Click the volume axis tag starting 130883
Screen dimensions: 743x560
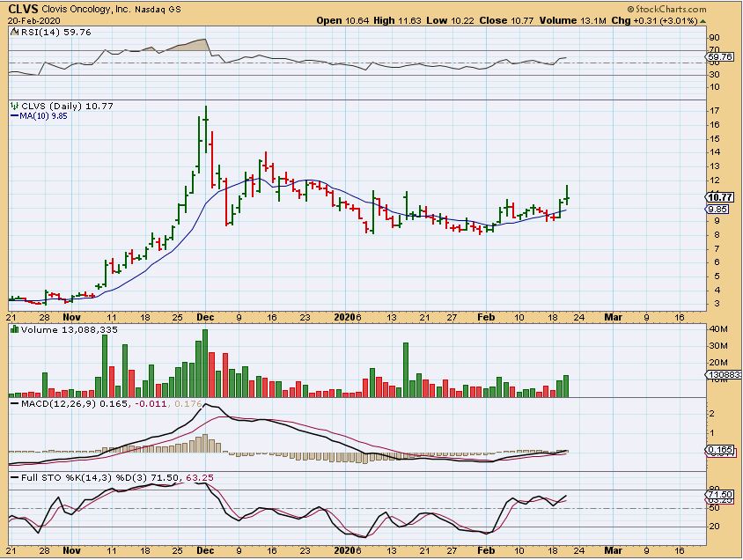725,375
